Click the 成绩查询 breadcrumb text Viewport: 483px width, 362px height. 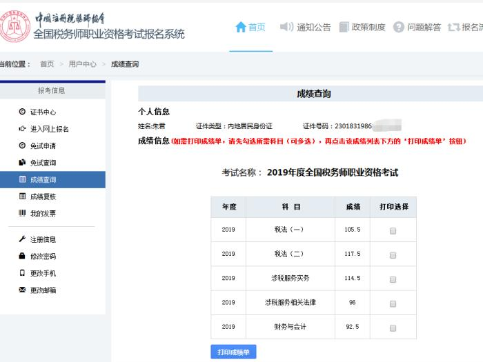(125, 64)
